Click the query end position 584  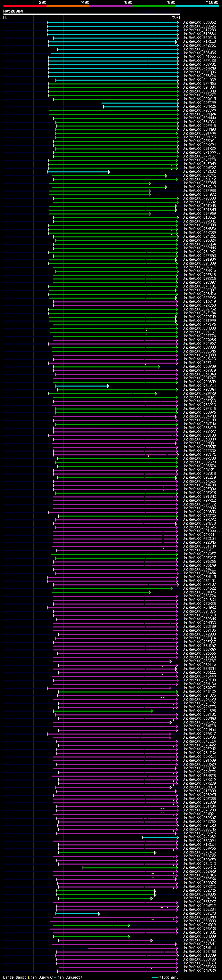pyautogui.click(x=175, y=17)
